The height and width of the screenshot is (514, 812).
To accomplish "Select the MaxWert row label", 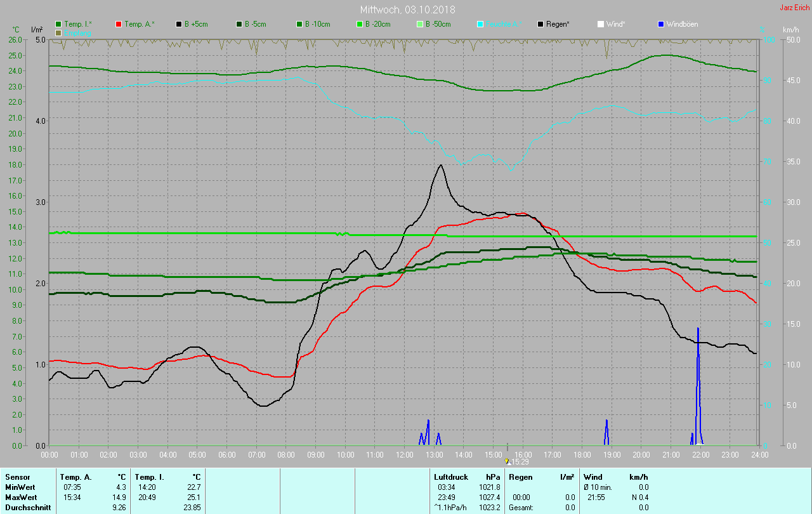I will (x=21, y=498).
